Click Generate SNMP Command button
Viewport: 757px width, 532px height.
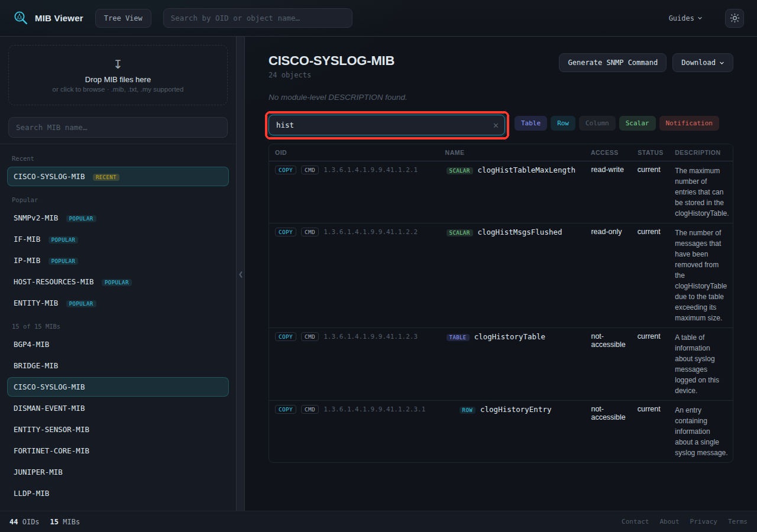point(613,63)
